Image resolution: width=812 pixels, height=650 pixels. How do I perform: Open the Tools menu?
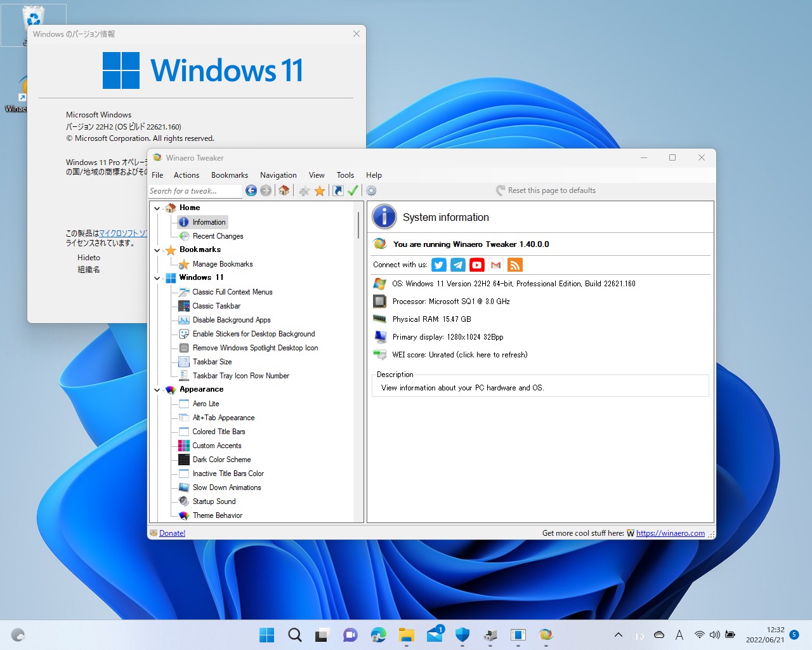(x=345, y=175)
